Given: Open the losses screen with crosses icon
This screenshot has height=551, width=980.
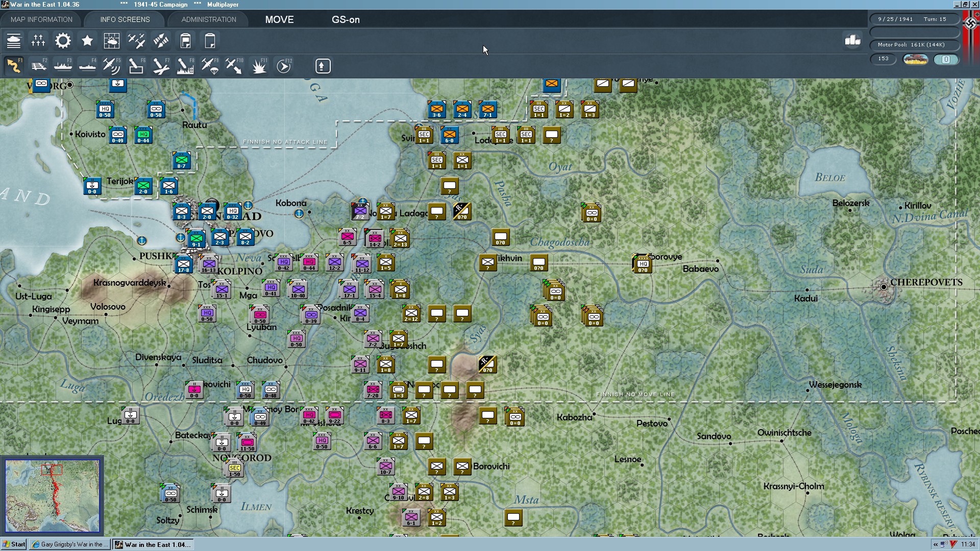Looking at the screenshot, I should pos(38,41).
